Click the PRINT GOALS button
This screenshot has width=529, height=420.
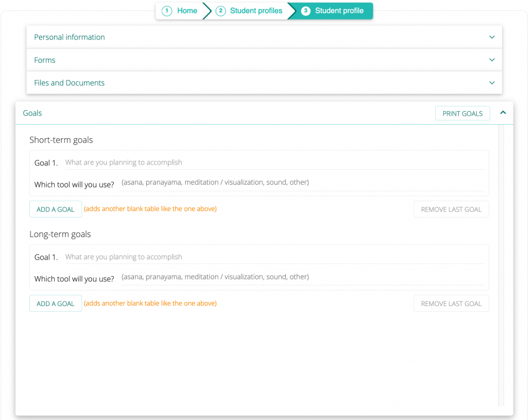tap(462, 113)
